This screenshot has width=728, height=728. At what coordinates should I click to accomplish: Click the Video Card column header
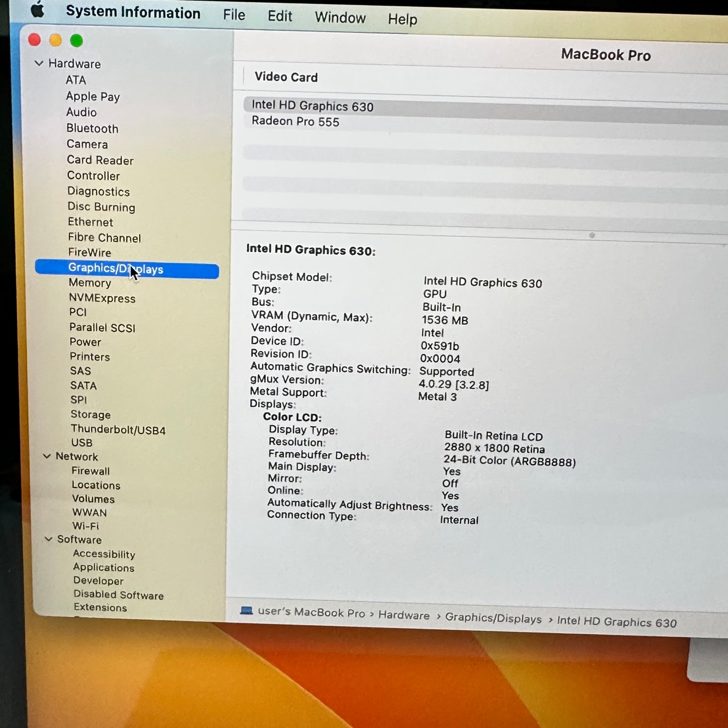click(286, 77)
